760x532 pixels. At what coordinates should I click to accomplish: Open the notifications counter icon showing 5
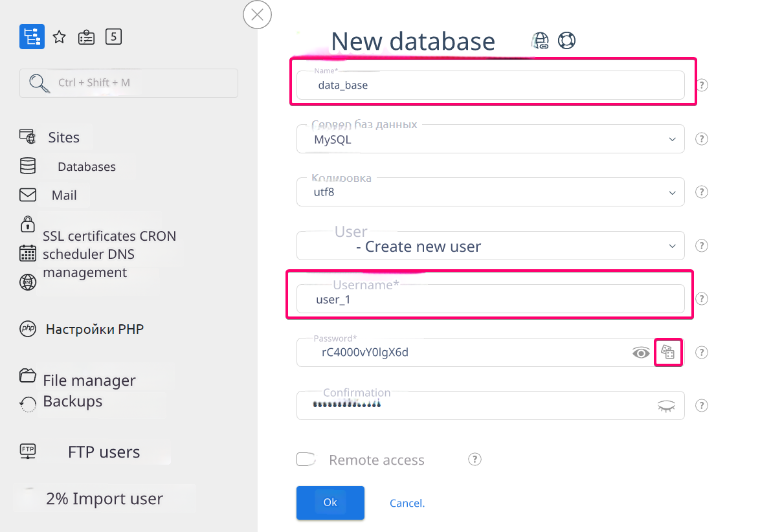tap(113, 37)
